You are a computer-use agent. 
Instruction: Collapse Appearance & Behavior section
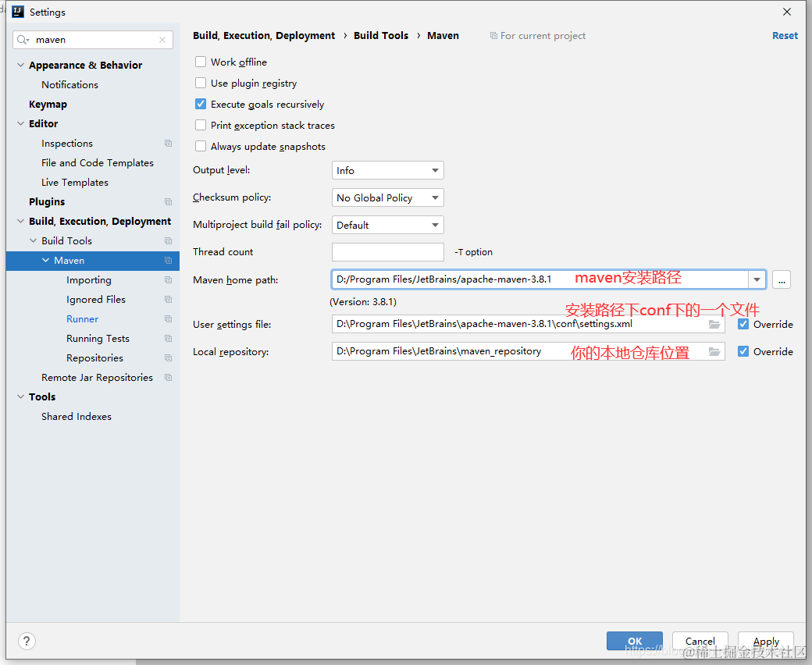point(21,66)
